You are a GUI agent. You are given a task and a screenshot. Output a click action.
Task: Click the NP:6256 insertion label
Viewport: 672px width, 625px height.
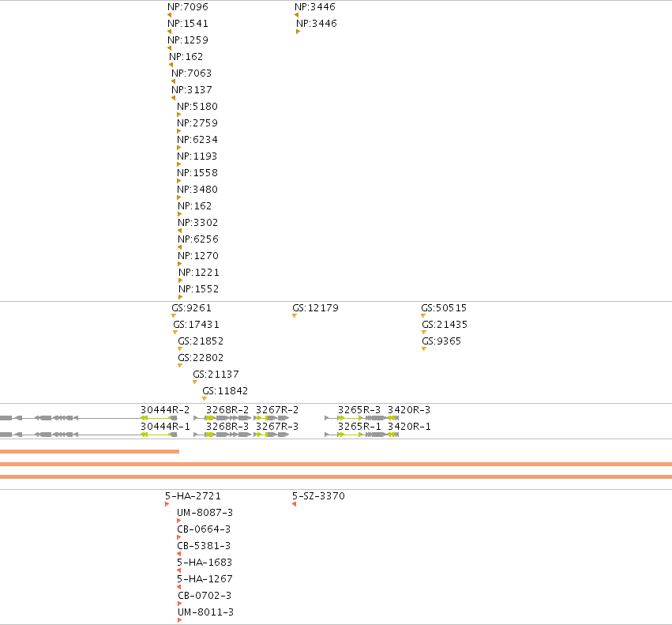(x=198, y=239)
